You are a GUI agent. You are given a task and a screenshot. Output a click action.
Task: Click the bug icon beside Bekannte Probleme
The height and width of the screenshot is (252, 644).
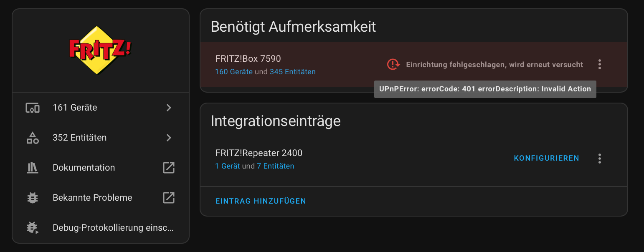[33, 198]
